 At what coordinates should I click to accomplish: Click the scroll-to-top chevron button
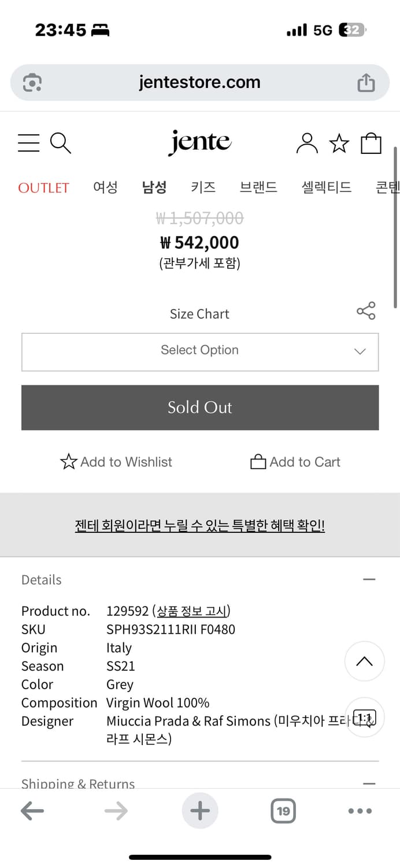(x=364, y=661)
